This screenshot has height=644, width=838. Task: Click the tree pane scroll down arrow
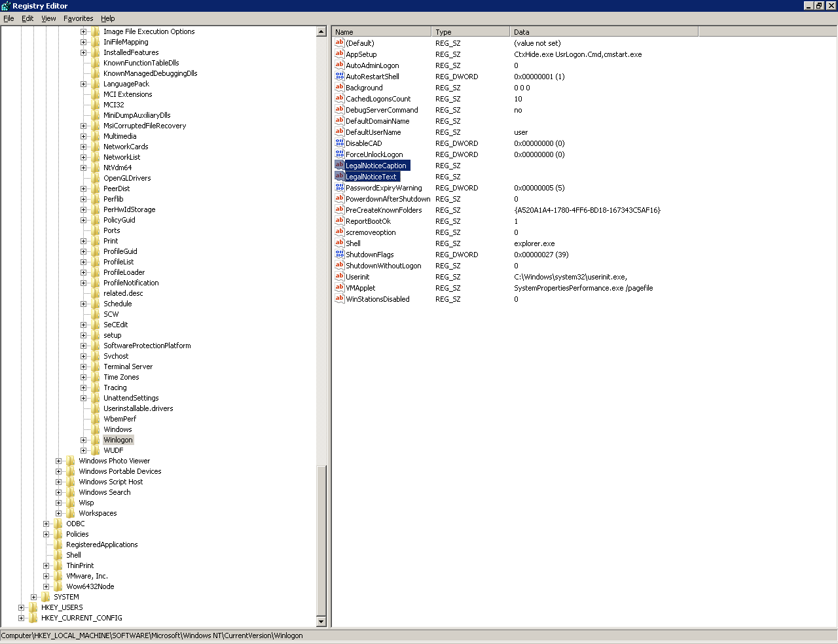click(321, 621)
